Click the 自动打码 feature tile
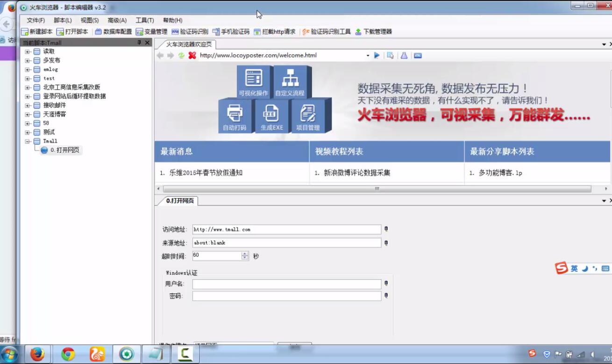 [x=235, y=116]
